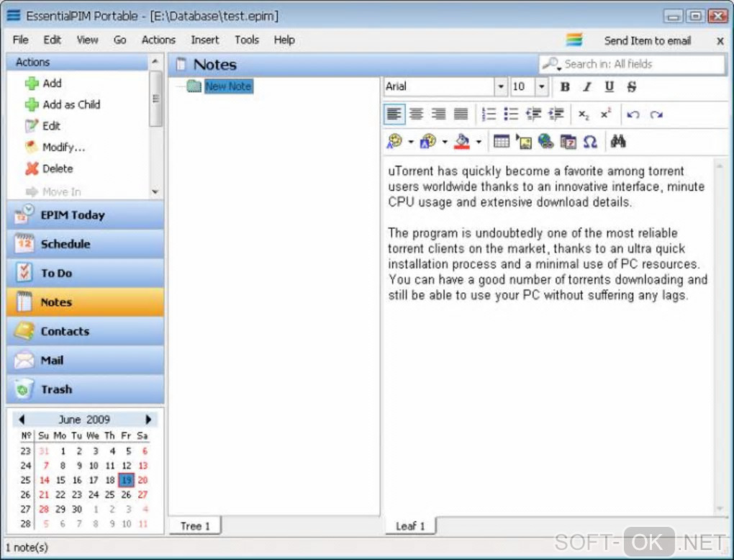Image resolution: width=734 pixels, height=560 pixels.
Task: Open the find binoculars tool
Action: point(618,141)
